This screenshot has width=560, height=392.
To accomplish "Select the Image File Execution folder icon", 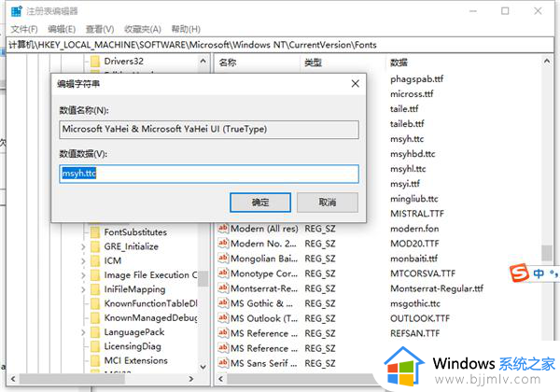I will point(95,275).
